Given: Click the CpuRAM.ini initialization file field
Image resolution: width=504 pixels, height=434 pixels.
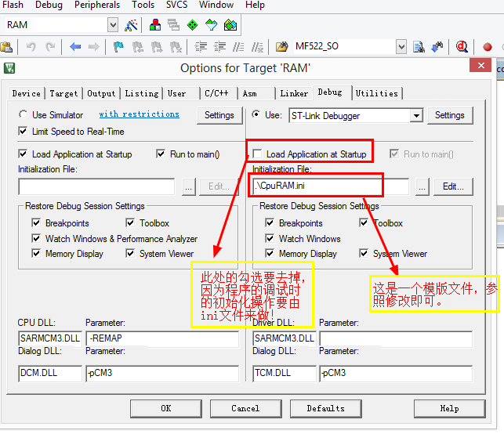Looking at the screenshot, I should (x=331, y=186).
